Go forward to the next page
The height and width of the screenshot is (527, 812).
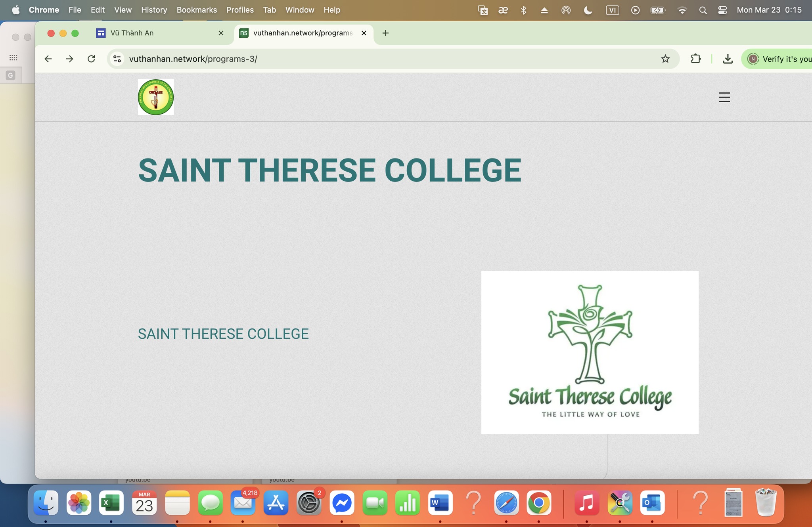[x=70, y=59]
